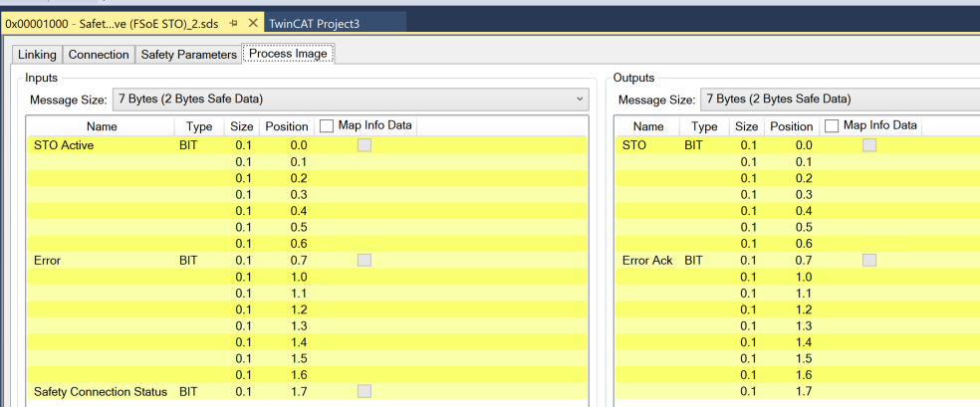This screenshot has width=980, height=407.
Task: Open the Connection tab
Action: point(99,55)
